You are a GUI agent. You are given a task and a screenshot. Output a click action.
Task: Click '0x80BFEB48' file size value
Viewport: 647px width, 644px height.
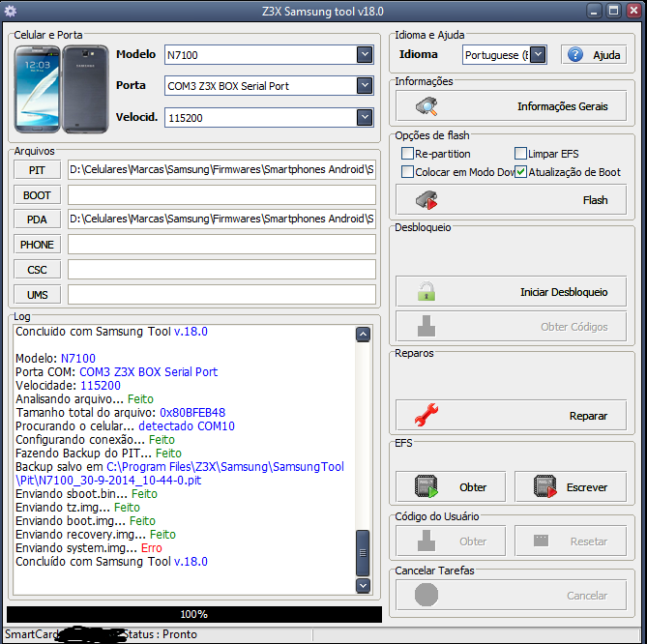pos(192,413)
